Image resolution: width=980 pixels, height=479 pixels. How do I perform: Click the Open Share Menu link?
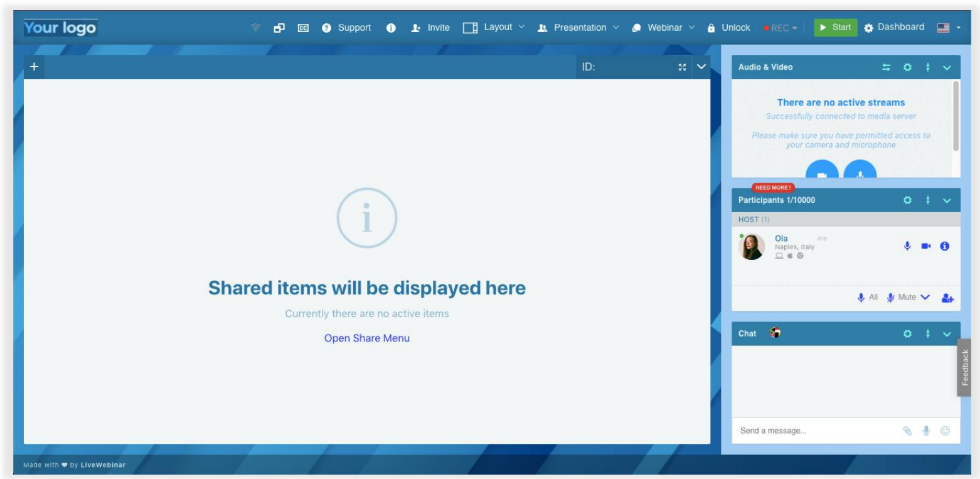pos(366,338)
